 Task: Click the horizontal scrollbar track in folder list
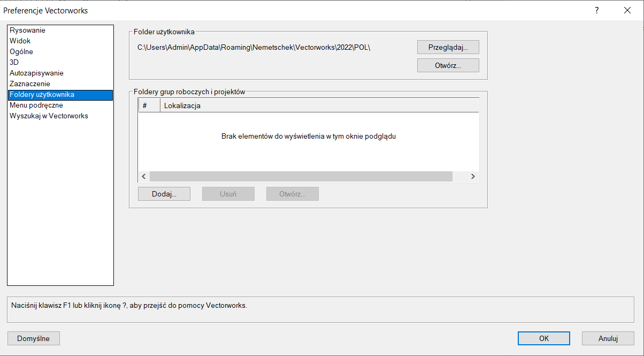point(301,176)
